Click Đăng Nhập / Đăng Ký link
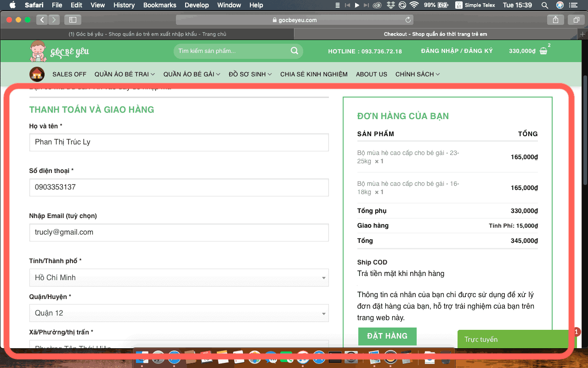Viewport: 588px width, 368px height. click(x=457, y=51)
